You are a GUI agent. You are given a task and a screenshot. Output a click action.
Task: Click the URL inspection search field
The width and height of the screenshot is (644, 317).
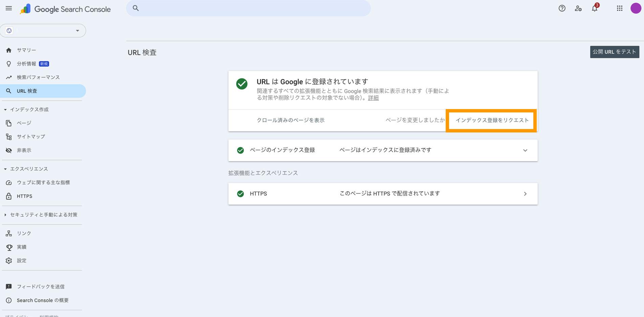(x=248, y=8)
